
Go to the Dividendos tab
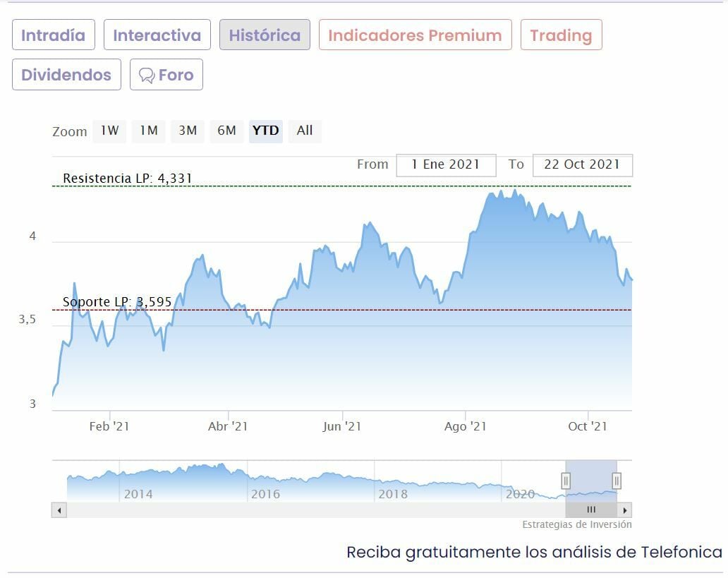click(66, 75)
